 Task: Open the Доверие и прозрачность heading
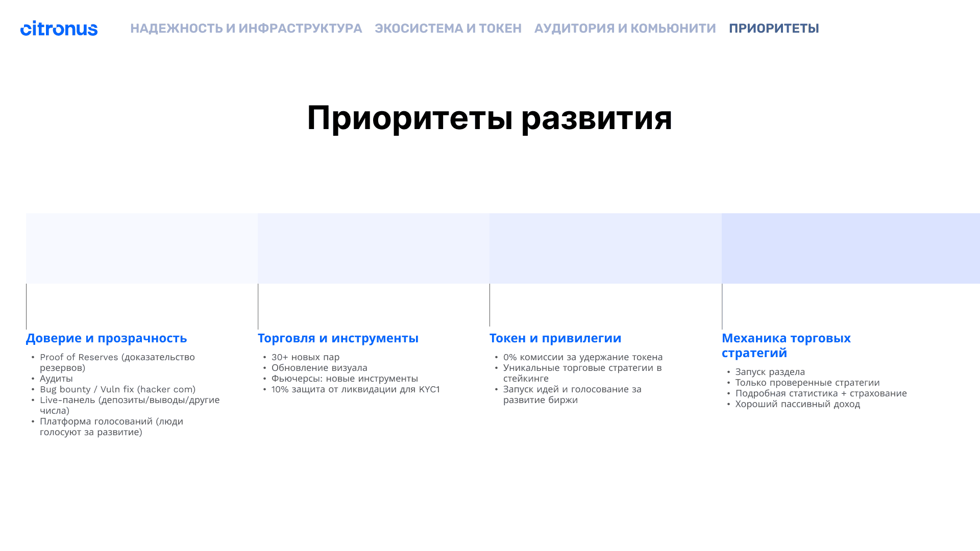pos(106,338)
